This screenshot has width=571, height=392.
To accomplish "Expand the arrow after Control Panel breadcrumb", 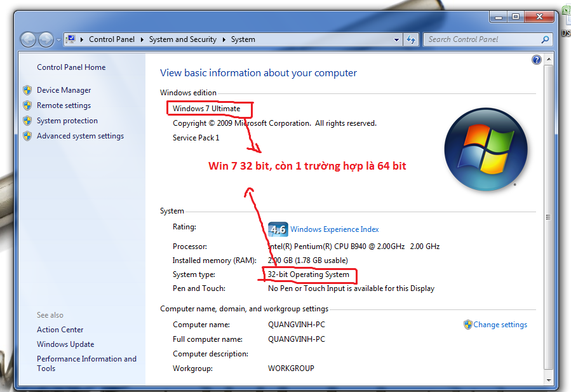I will coord(142,39).
